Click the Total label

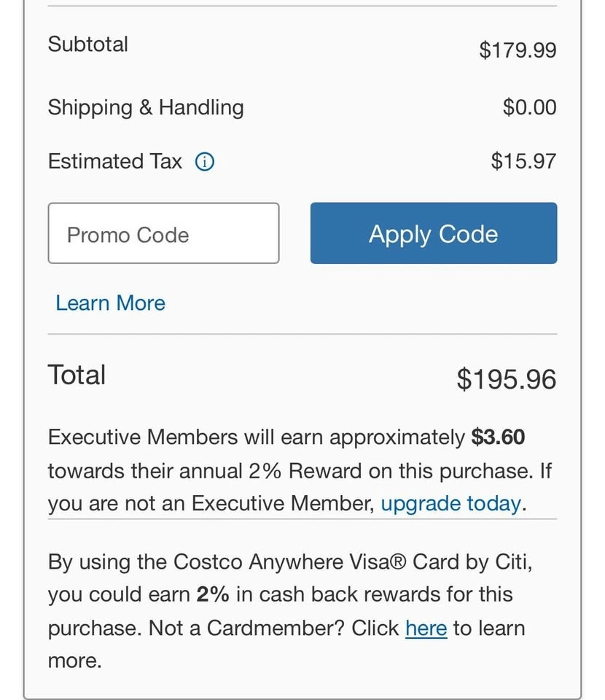point(77,375)
